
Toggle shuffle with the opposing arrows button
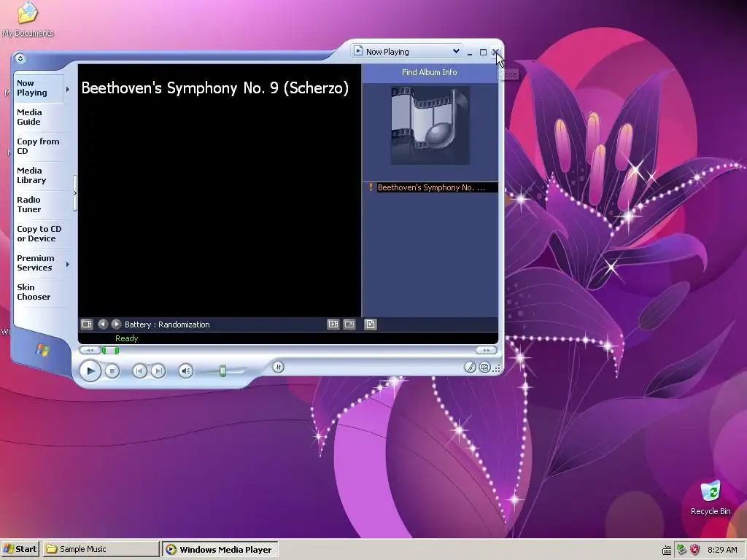[278, 367]
